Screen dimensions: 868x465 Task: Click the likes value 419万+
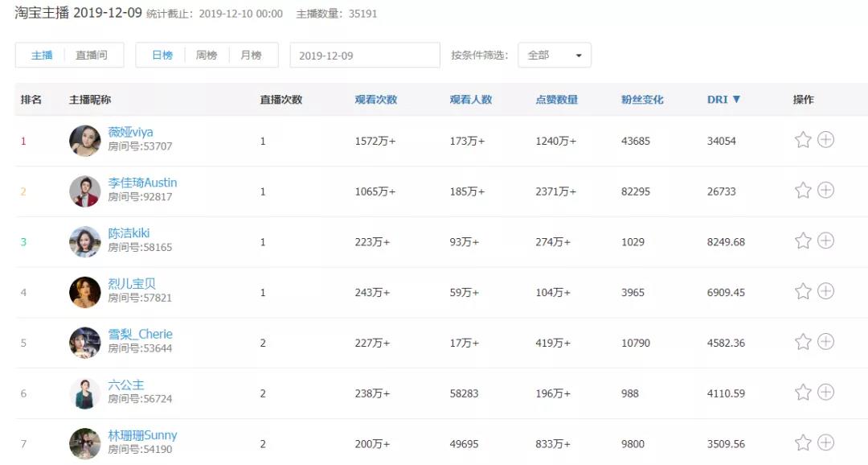552,343
